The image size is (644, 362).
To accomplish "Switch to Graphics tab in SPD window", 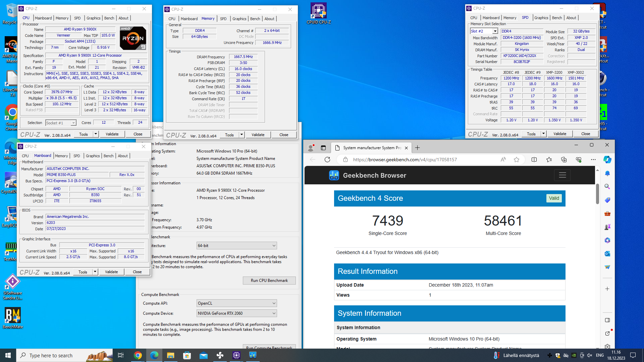I will coord(541,18).
